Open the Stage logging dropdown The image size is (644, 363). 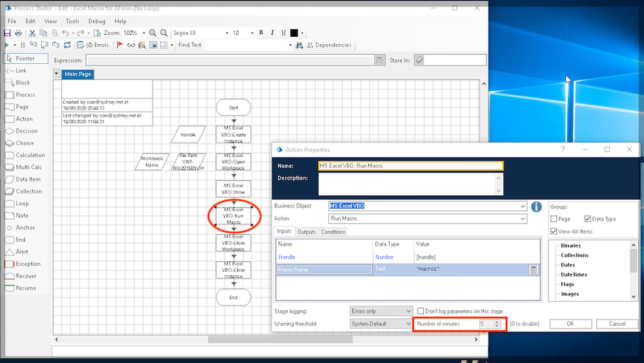tap(408, 311)
